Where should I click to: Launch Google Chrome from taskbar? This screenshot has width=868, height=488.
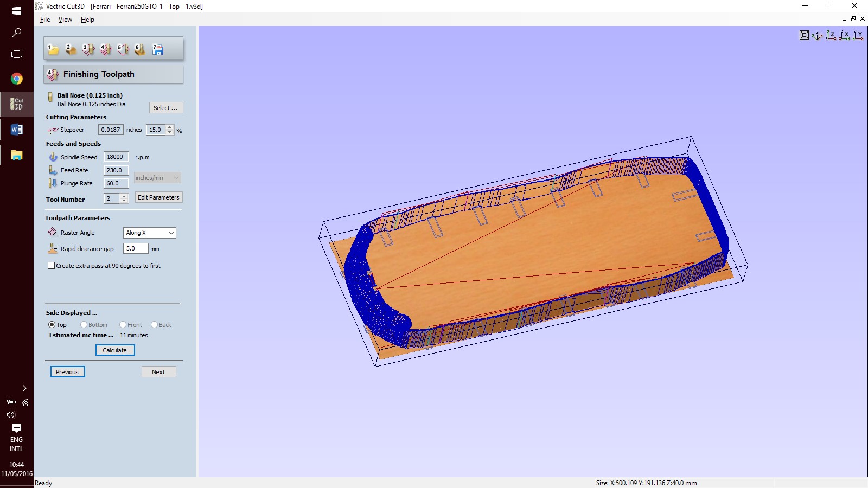click(x=17, y=79)
